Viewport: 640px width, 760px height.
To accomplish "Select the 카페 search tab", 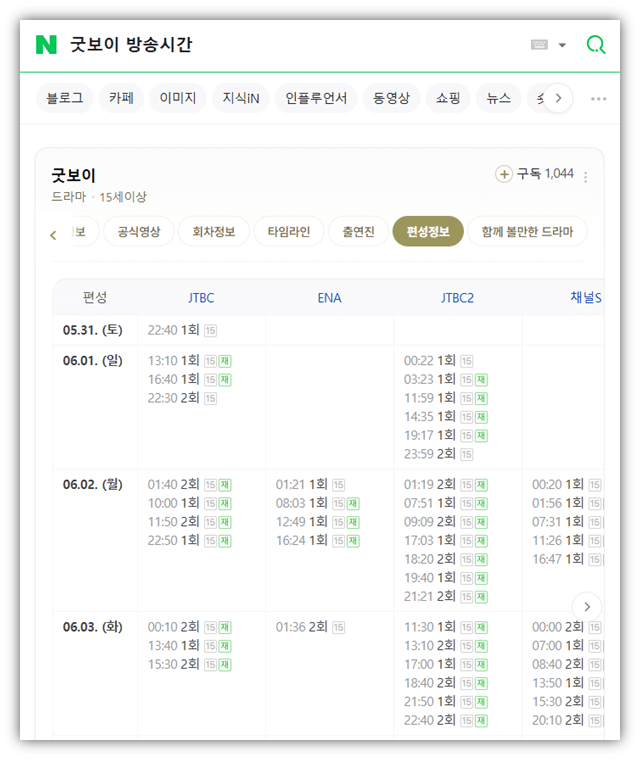I will click(121, 98).
